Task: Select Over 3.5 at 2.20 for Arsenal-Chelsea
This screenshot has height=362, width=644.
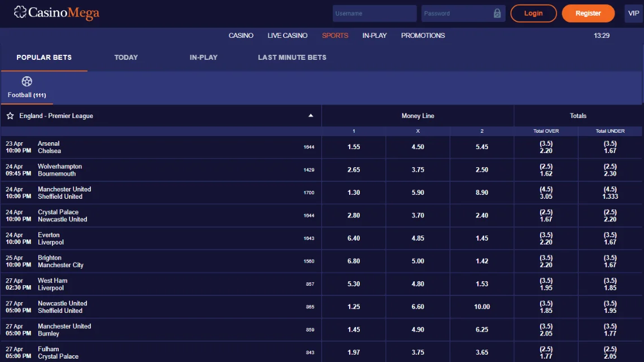Action: [546, 147]
